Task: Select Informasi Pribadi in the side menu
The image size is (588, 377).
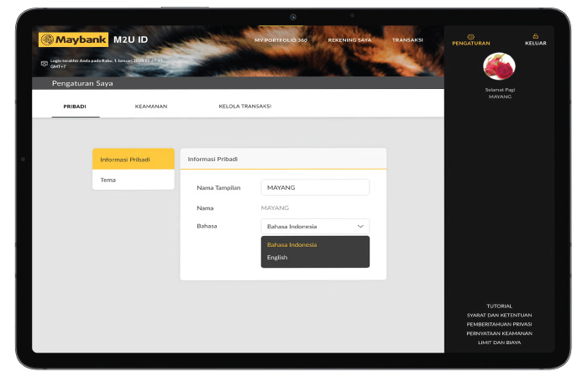Action: coord(133,160)
